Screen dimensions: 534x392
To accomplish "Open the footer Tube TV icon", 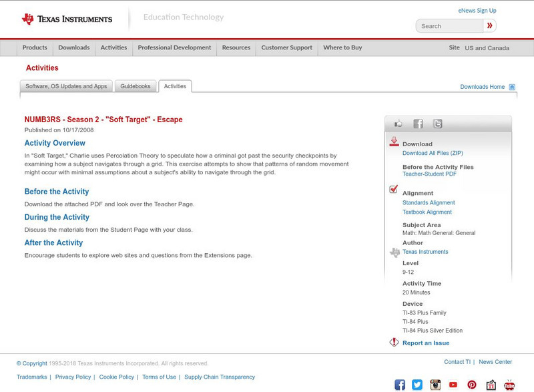I will point(509,385).
